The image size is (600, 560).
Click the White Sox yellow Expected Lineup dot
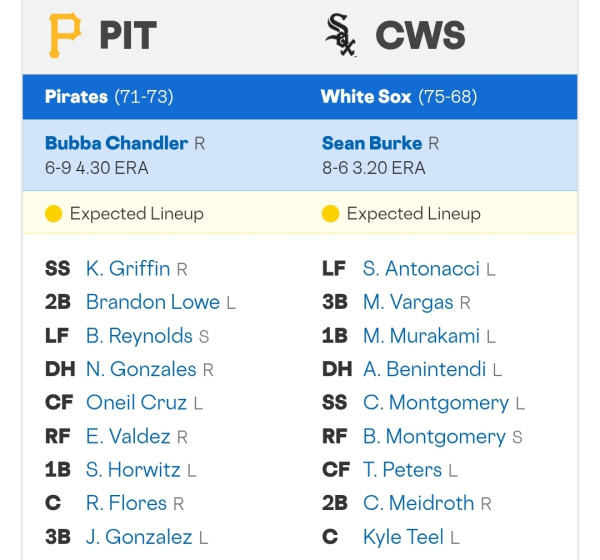click(x=331, y=214)
